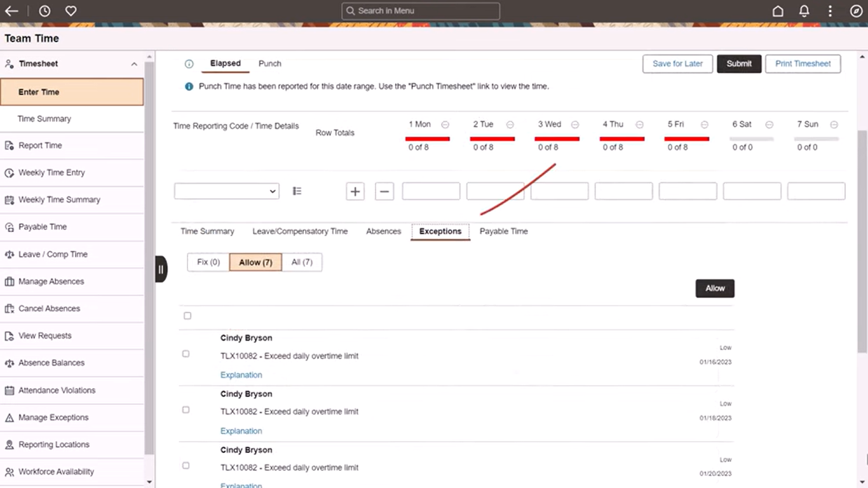Click inside the Search in Menu field
Viewport: 868px width, 488px height.
tap(420, 11)
